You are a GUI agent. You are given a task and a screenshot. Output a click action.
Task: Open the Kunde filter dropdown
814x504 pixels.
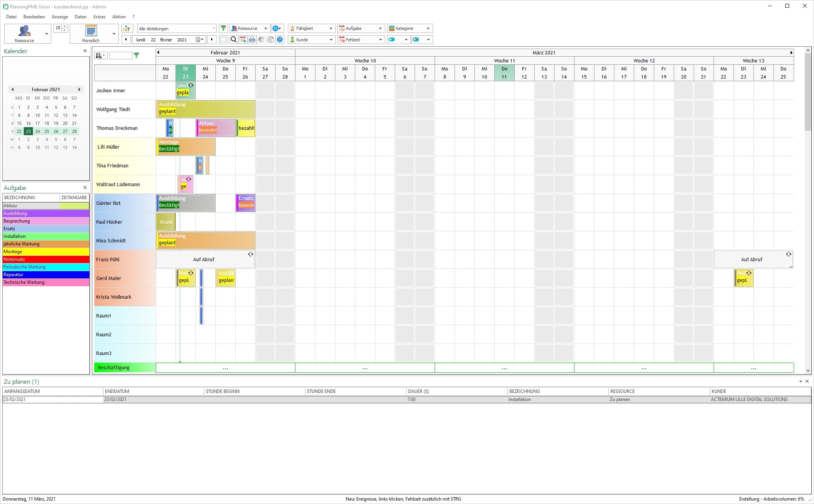pyautogui.click(x=312, y=39)
